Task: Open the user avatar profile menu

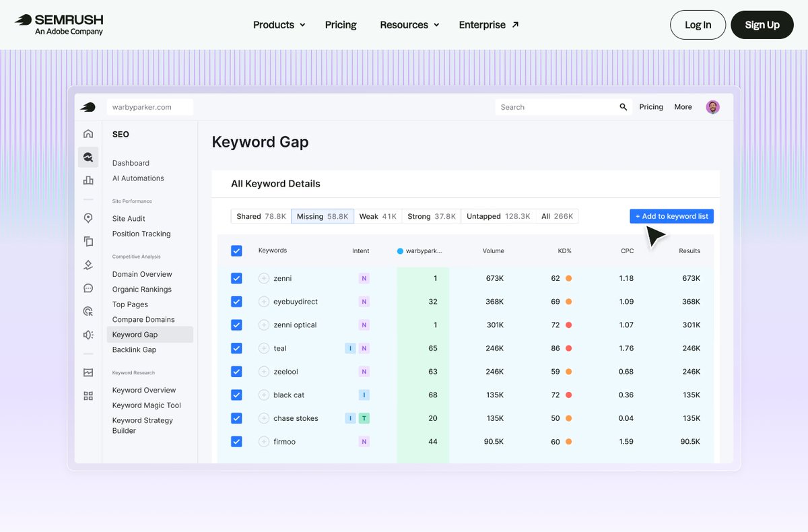Action: 713,107
